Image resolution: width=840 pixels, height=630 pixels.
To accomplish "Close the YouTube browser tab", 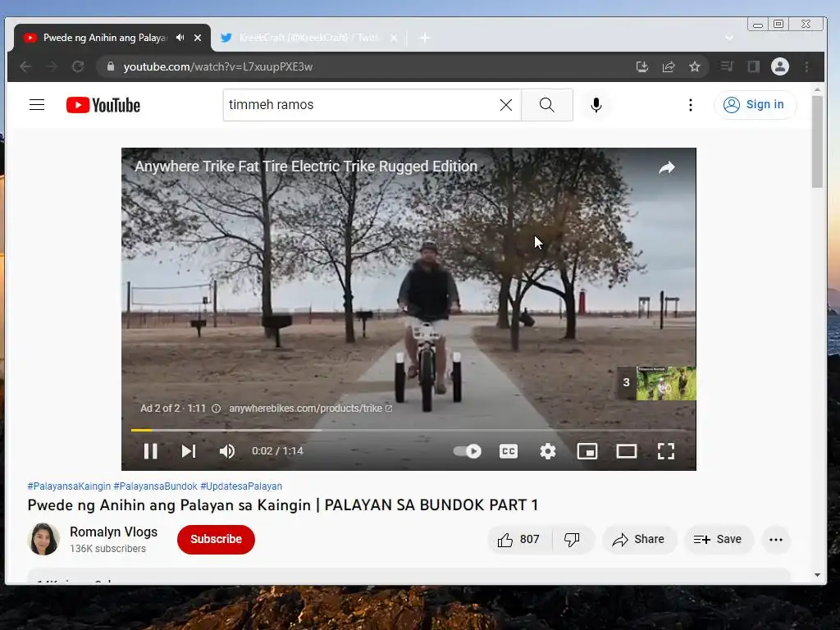I will pos(198,38).
